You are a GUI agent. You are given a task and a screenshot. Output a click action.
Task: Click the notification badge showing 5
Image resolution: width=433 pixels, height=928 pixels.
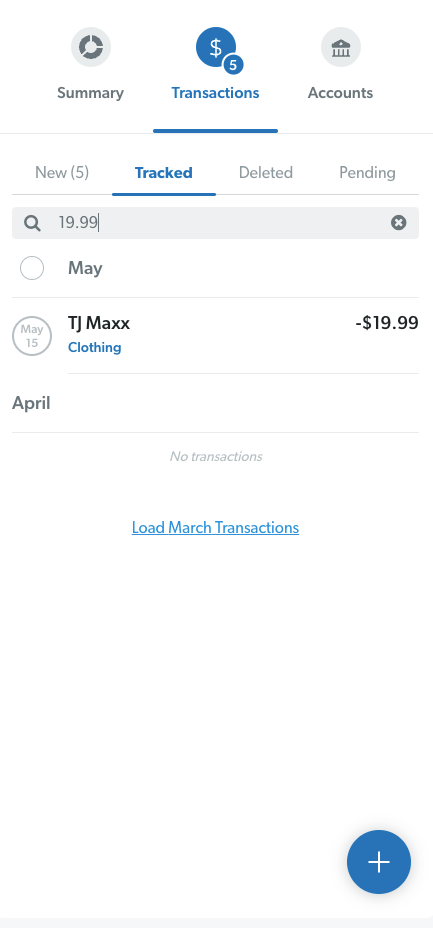coord(233,65)
